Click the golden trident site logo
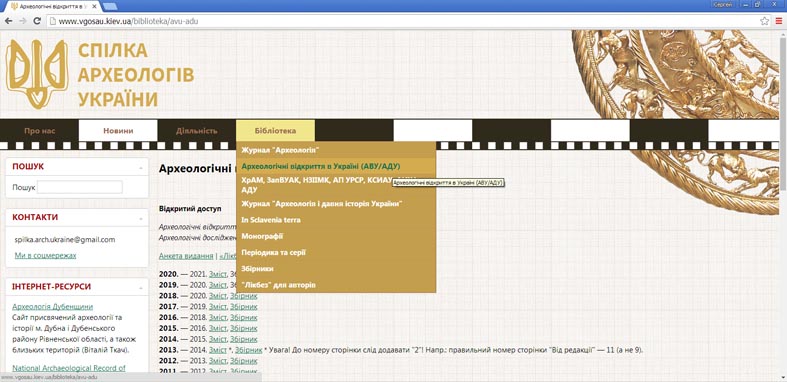The image size is (787, 382). coord(37,74)
